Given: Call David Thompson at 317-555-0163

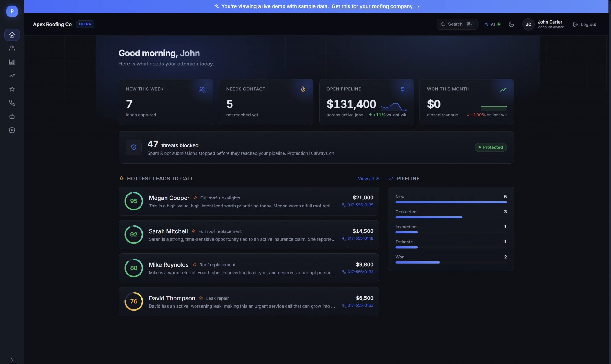Looking at the screenshot, I should (358, 305).
